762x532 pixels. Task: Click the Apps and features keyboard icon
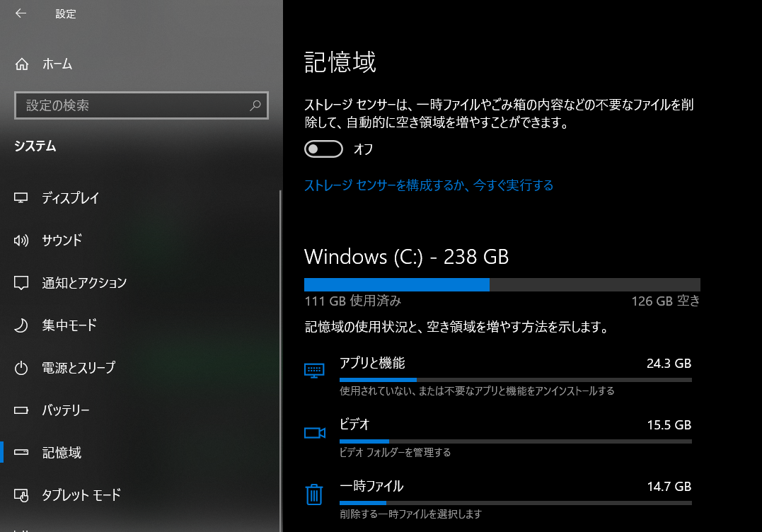314,371
